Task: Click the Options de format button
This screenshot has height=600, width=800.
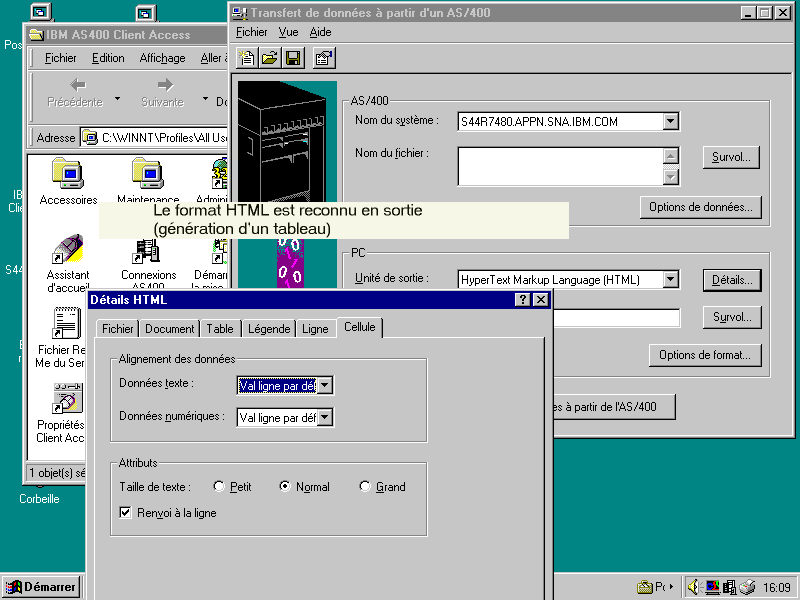Action: pos(705,355)
